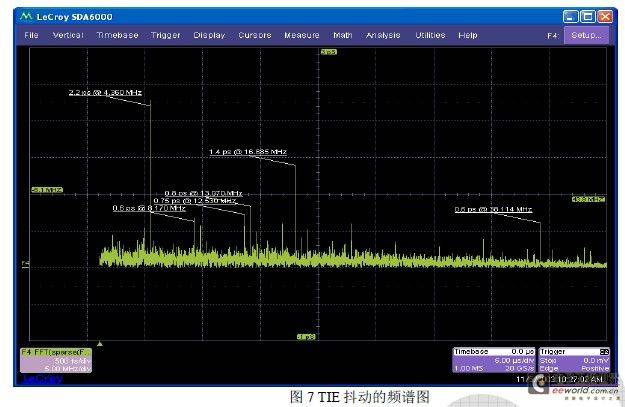
Task: Click the trigger position marker below the grid
Action: [100, 344]
